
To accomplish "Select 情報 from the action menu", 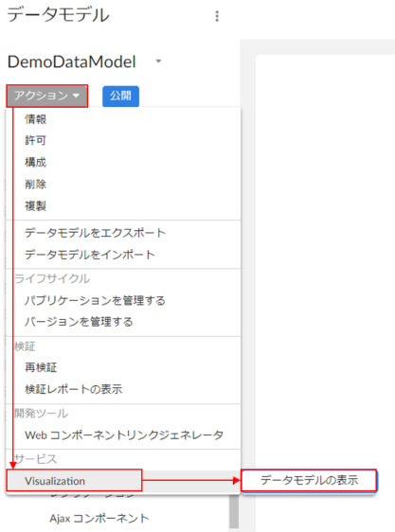I will 36,119.
